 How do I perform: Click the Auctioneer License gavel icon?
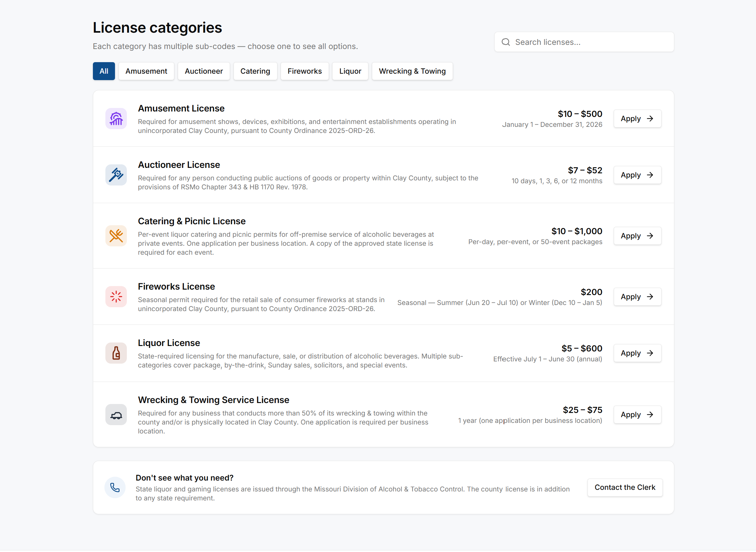point(116,175)
